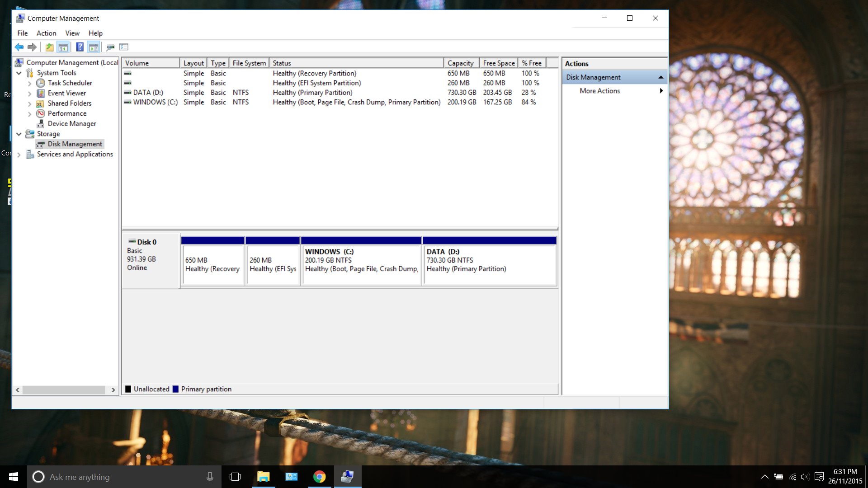Image resolution: width=868 pixels, height=488 pixels.
Task: Sort by Free Space column header
Action: [x=498, y=63]
